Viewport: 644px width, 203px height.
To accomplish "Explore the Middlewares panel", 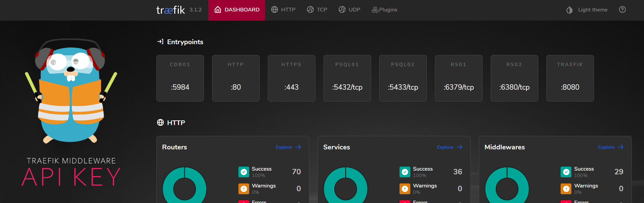I will pos(611,147).
